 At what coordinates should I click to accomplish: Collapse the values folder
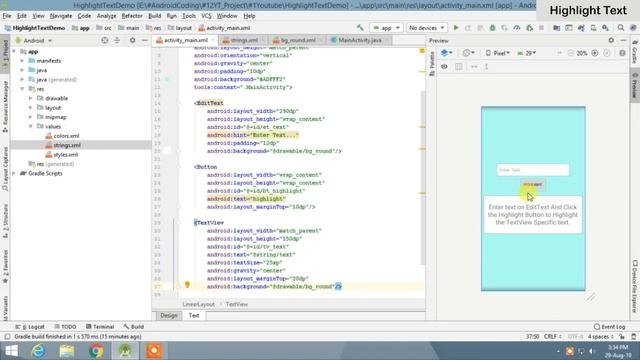point(31,127)
